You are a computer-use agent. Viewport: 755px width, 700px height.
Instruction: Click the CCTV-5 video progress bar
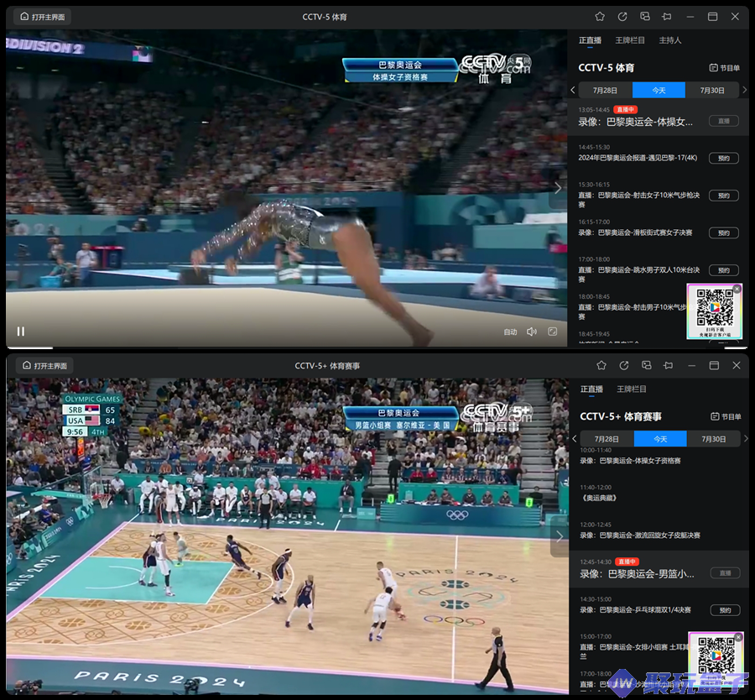point(287,347)
